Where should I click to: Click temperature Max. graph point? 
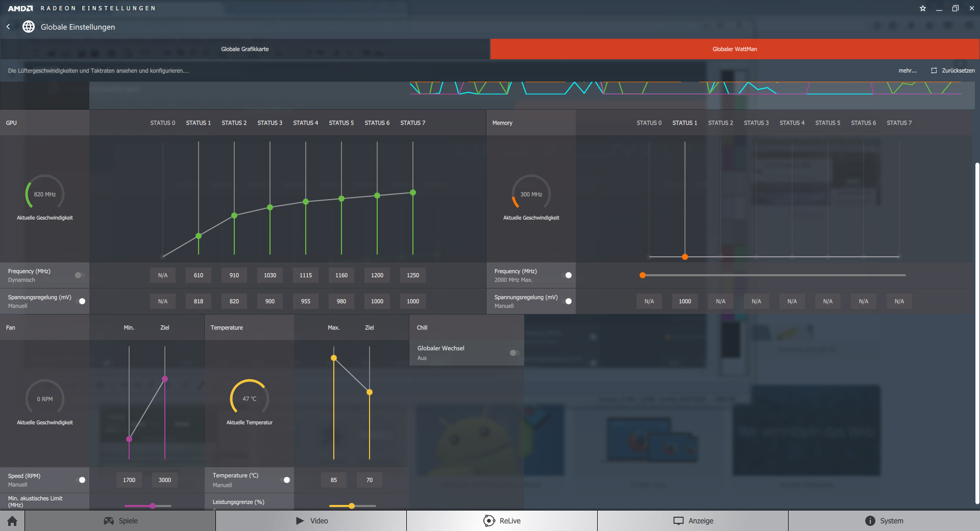334,358
